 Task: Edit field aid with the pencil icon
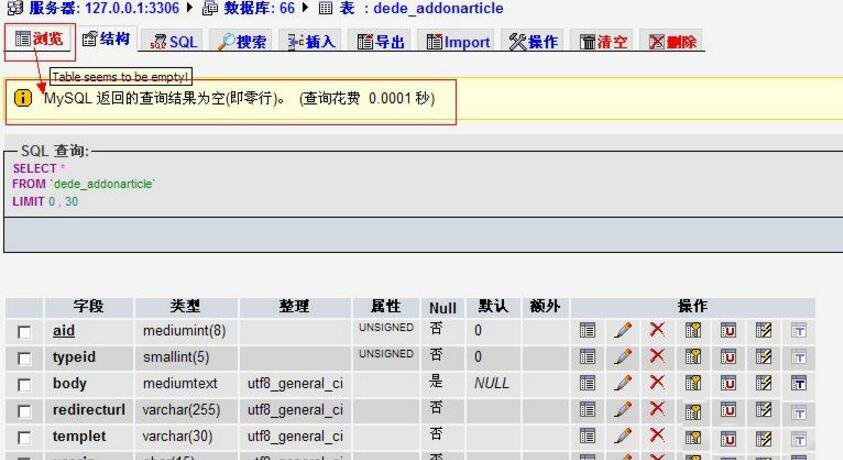pos(623,330)
